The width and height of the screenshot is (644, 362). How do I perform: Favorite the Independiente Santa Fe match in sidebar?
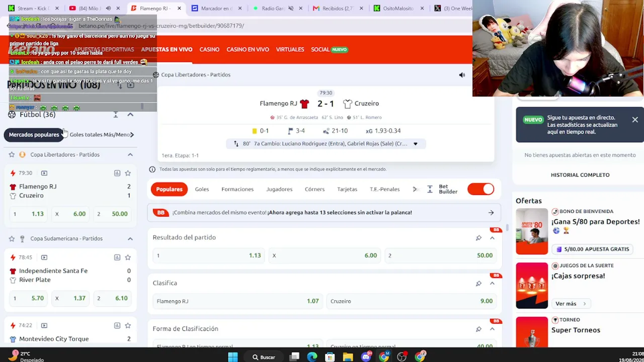coord(128,257)
